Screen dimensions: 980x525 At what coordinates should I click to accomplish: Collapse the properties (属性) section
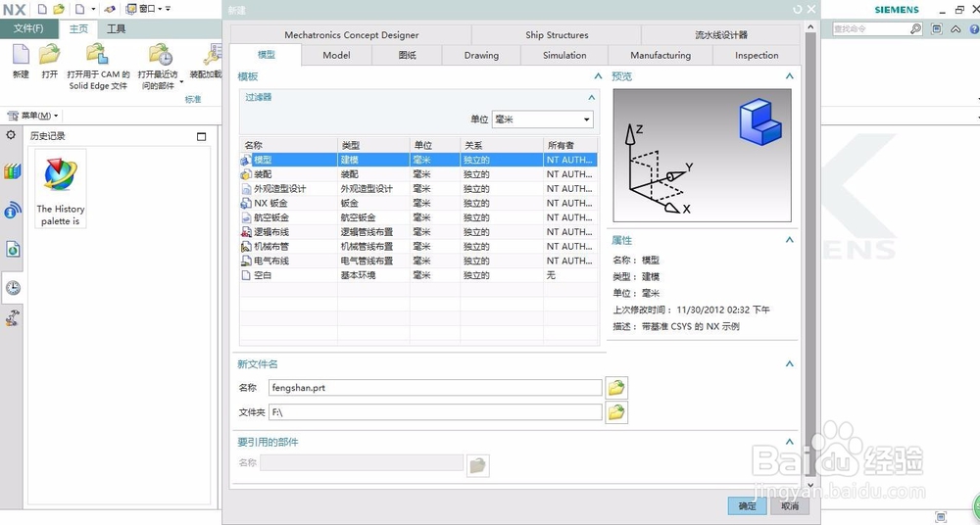pyautogui.click(x=789, y=240)
